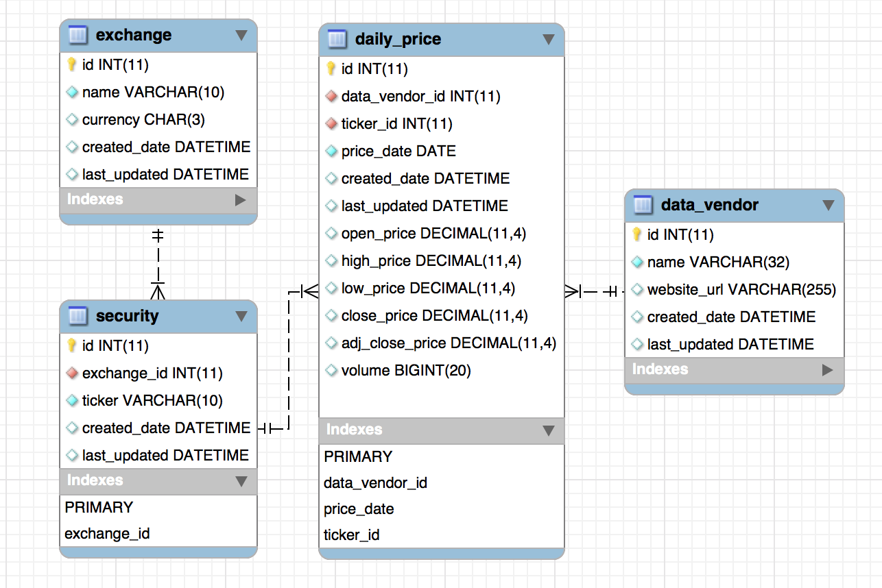Collapse the daily_price Indexes section arrow

(548, 430)
